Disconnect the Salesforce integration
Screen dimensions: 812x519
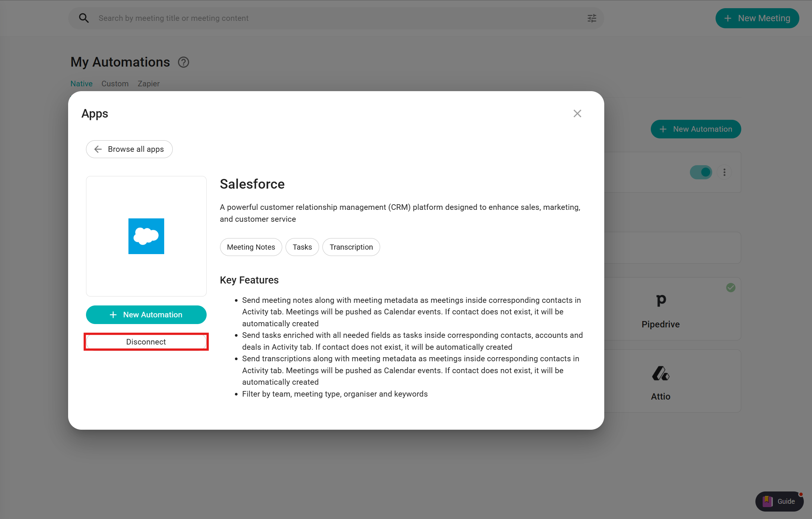click(146, 342)
